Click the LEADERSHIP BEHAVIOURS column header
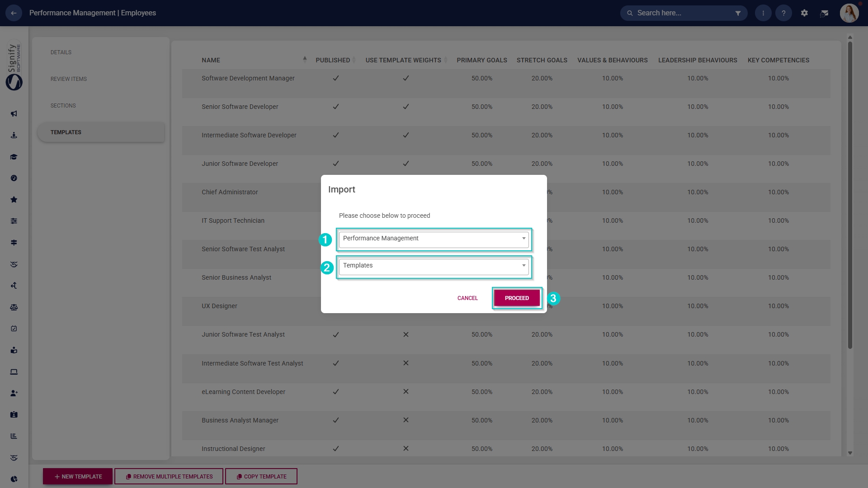The width and height of the screenshot is (868, 488). (698, 60)
